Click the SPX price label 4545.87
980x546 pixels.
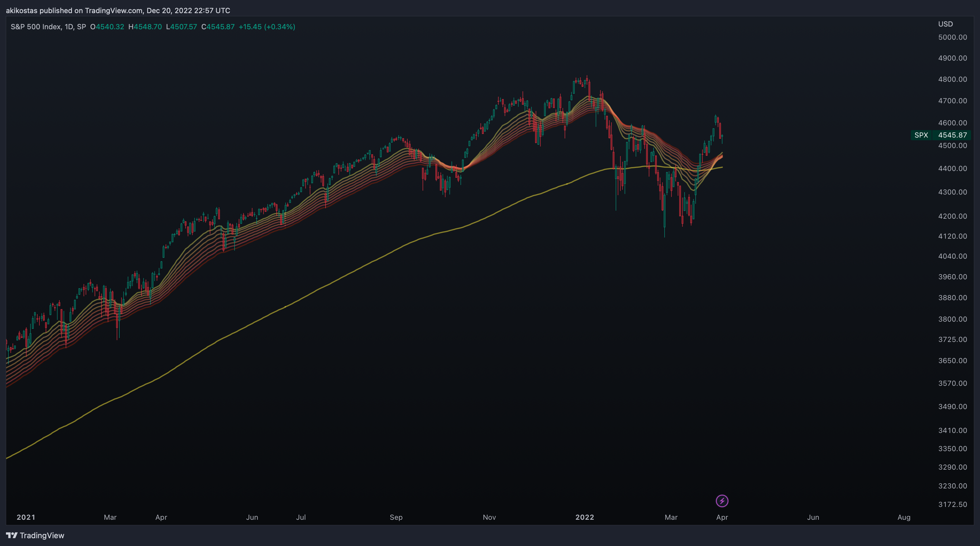[x=940, y=135]
